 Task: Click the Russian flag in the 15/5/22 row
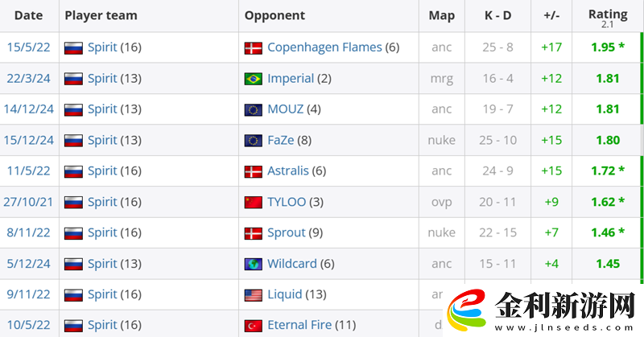(73, 47)
